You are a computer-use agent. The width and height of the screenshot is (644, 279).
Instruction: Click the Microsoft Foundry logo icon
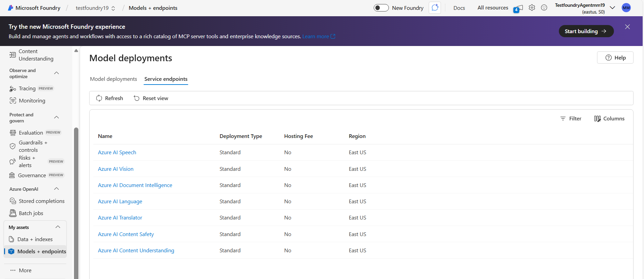(x=10, y=8)
